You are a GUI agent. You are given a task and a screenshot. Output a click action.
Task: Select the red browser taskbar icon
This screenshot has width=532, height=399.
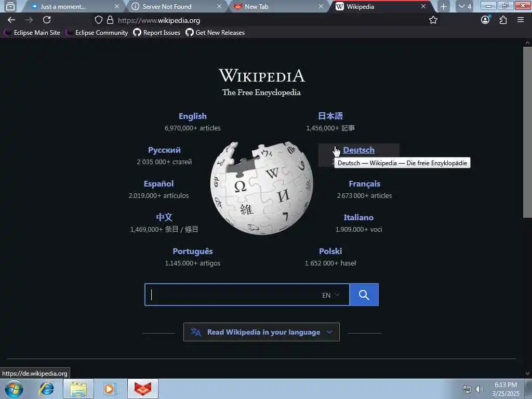pos(143,389)
